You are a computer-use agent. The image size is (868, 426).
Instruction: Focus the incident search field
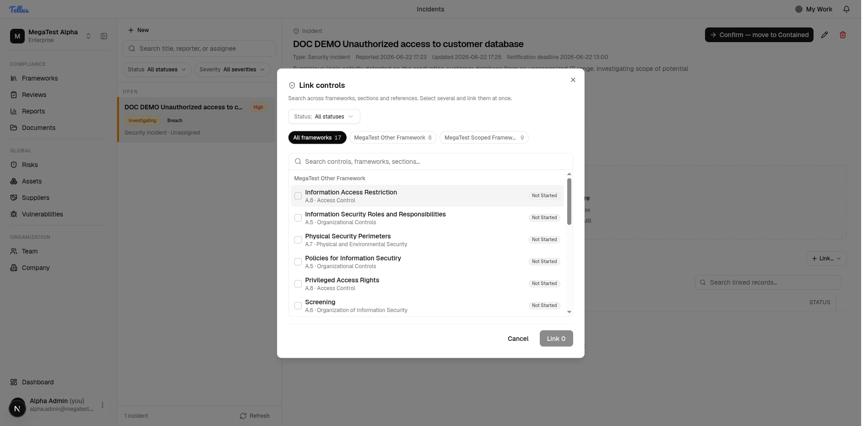pos(199,49)
